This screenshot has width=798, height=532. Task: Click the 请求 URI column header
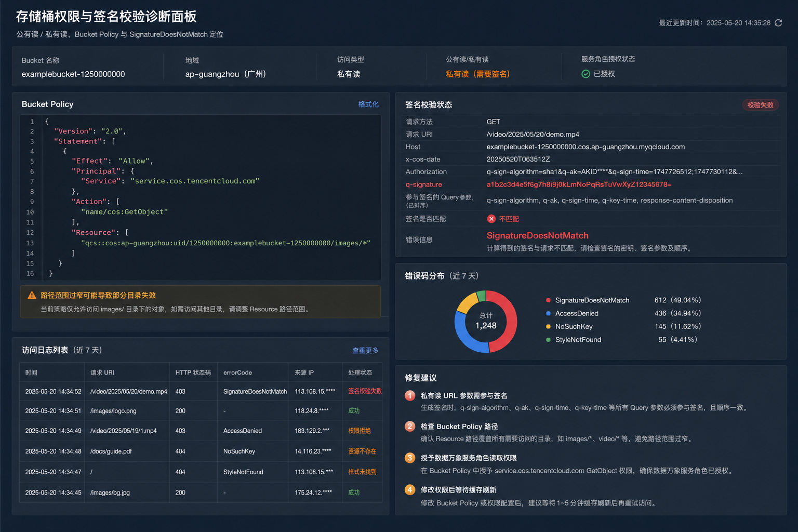(102, 373)
